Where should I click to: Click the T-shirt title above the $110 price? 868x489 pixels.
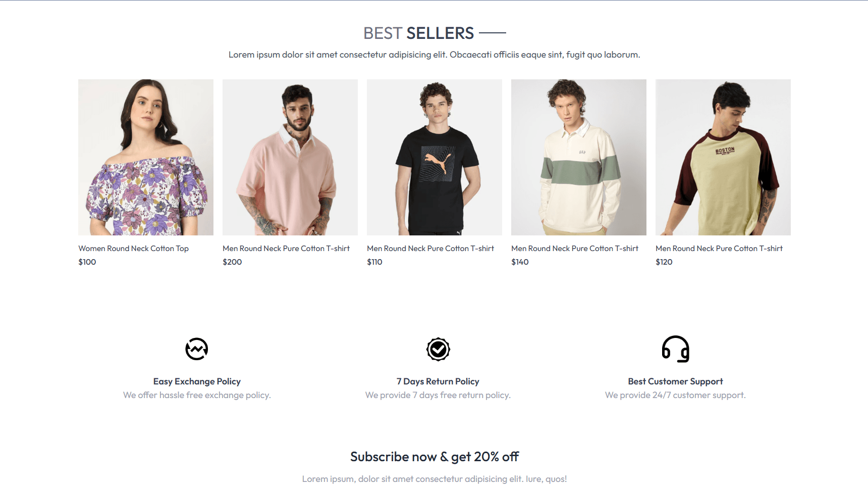click(430, 249)
